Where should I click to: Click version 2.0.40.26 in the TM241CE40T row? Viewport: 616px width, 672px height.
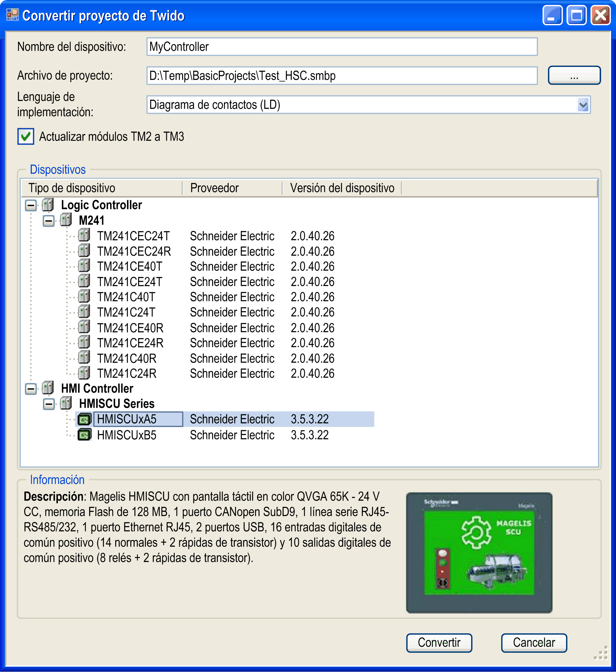[313, 267]
